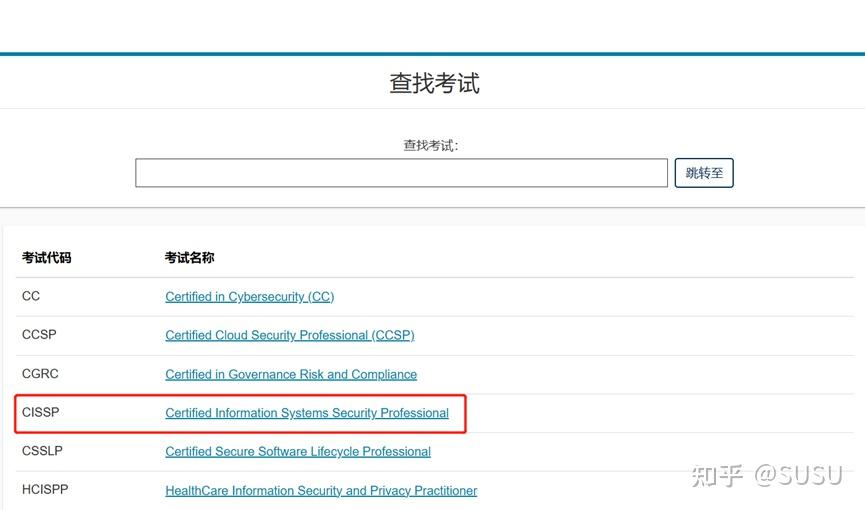This screenshot has width=865, height=510.
Task: Select the CCSP exam code cell
Action: point(39,334)
